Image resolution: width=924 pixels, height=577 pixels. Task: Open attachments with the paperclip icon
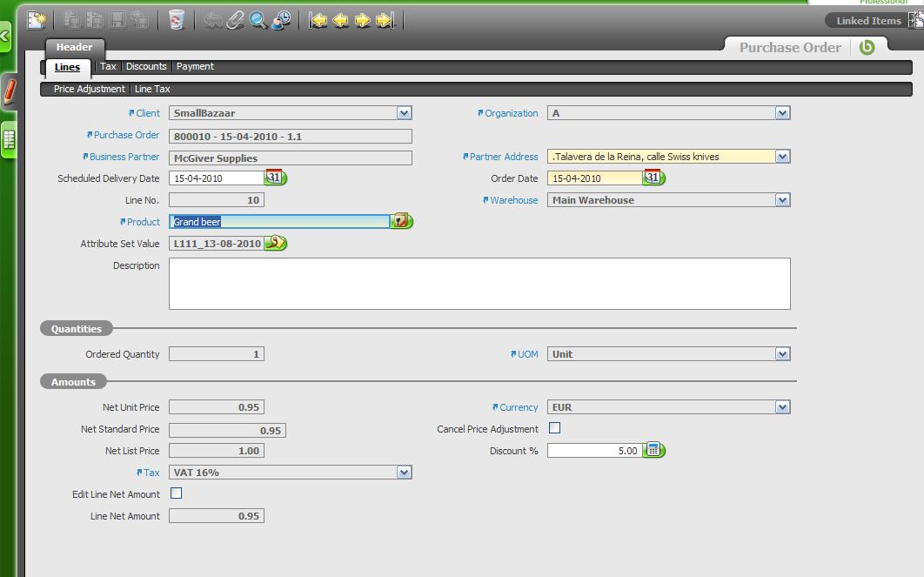tap(236, 20)
